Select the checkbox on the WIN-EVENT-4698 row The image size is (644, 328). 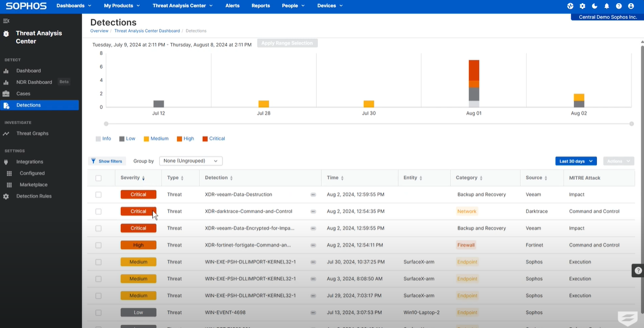click(98, 312)
